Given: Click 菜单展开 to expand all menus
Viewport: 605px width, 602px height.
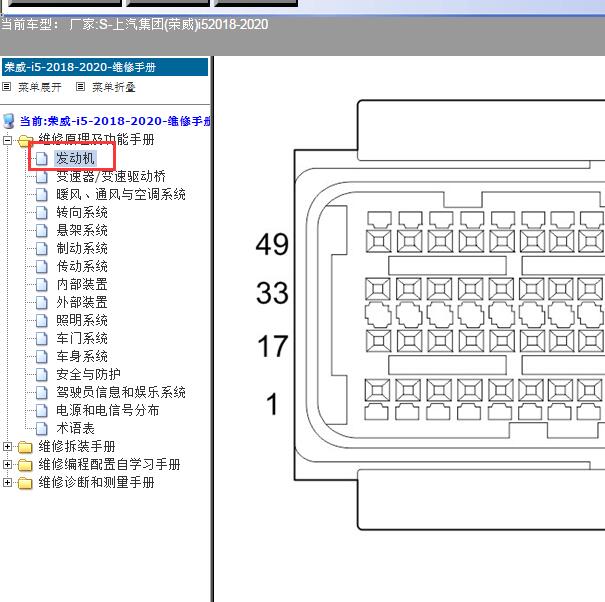Looking at the screenshot, I should pyautogui.click(x=40, y=87).
